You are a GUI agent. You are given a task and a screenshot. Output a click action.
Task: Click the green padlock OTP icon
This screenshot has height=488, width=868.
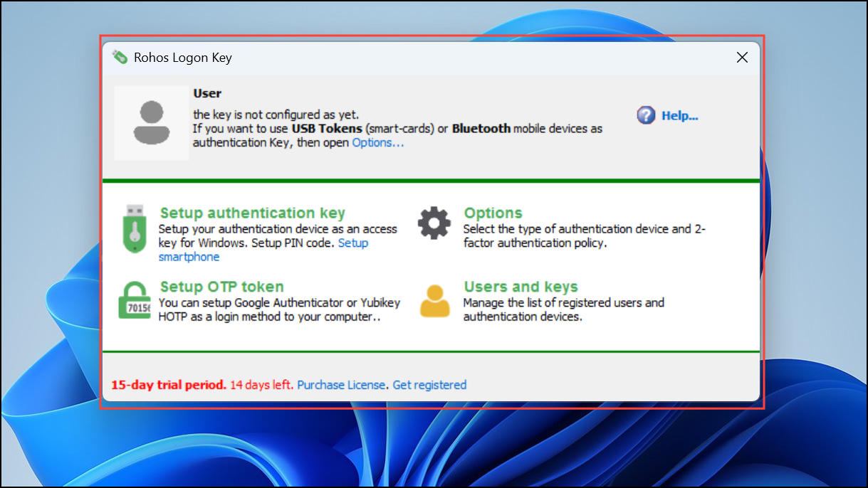click(135, 302)
